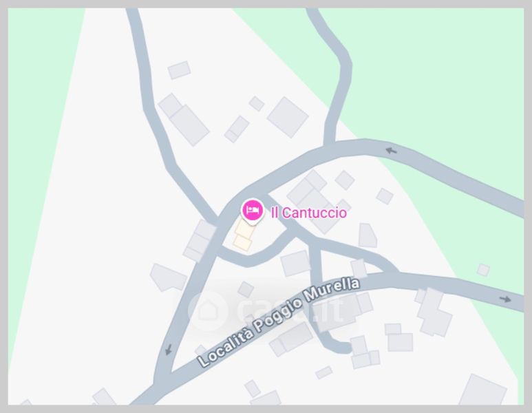
Task: Select the Il Cantuccio place label
Action: click(x=309, y=213)
